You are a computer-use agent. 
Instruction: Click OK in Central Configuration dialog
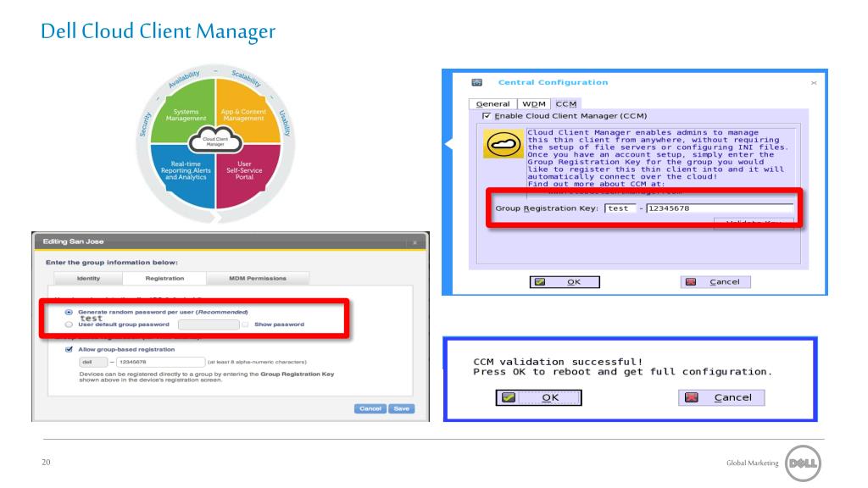click(565, 282)
